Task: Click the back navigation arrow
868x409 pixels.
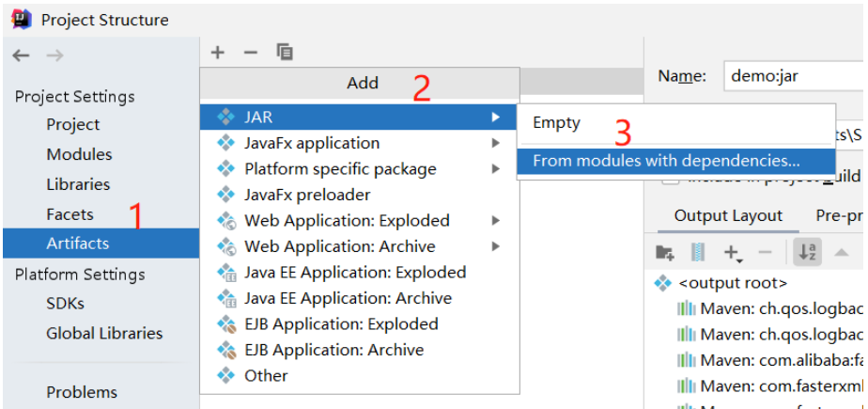Action: pos(21,55)
